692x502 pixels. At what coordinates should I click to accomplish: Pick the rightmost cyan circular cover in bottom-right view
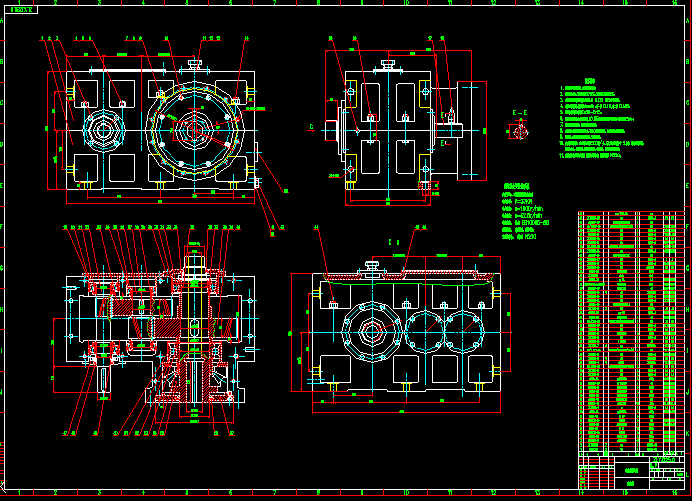coord(464,332)
